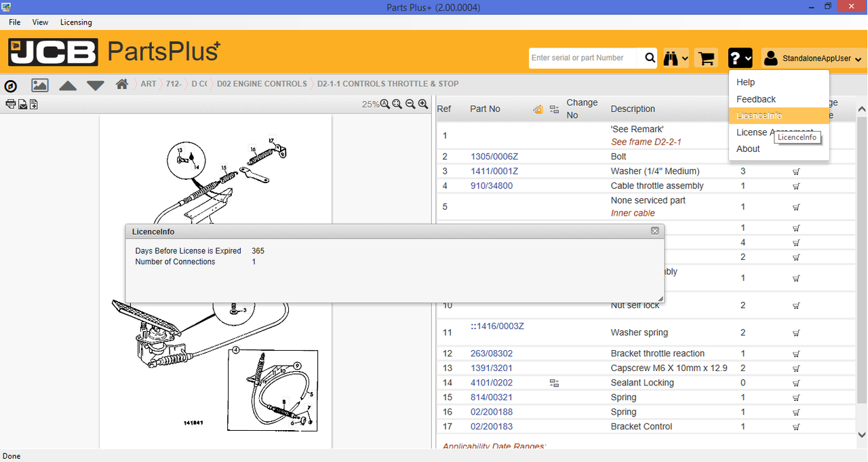This screenshot has width=868, height=462.
Task: Add Cable throttle assembly to cart
Action: [796, 186]
